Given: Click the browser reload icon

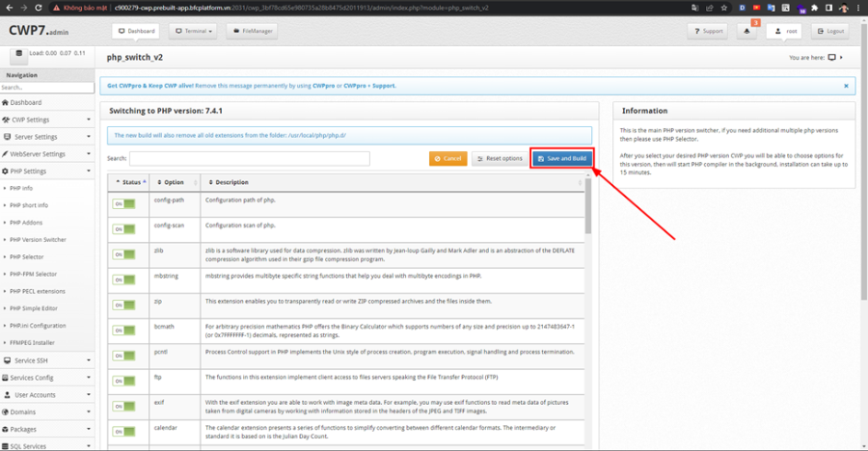Looking at the screenshot, I should point(39,8).
